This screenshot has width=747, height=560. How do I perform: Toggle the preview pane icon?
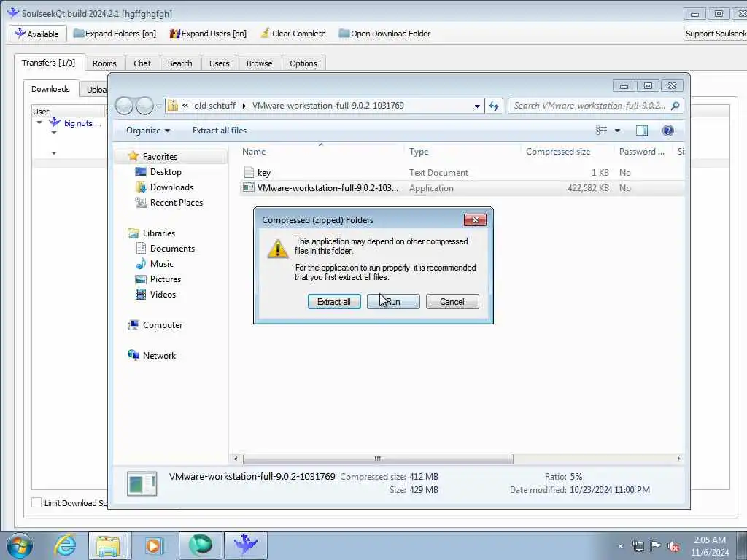[642, 131]
